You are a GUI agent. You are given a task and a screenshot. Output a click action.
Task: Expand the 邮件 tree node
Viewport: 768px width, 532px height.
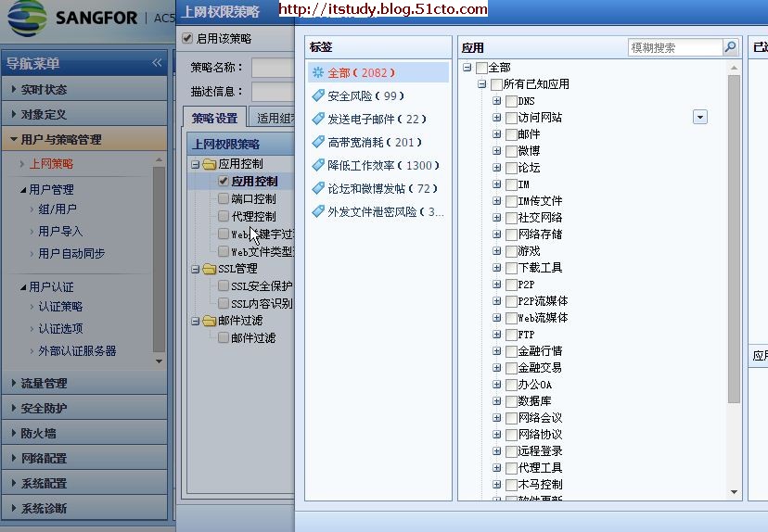496,134
